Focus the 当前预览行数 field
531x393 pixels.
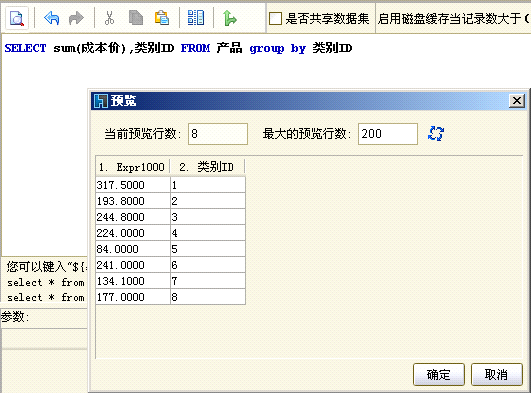pyautogui.click(x=218, y=134)
